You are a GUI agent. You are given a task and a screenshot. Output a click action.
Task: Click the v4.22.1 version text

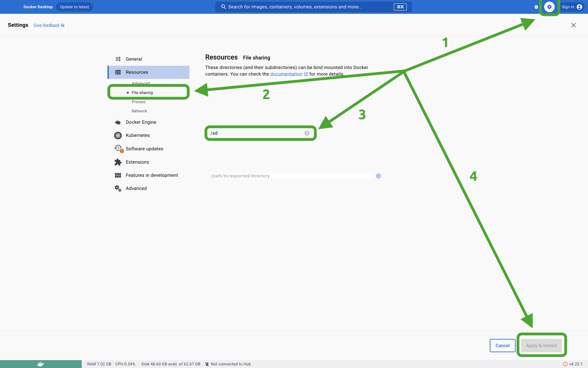(x=576, y=364)
